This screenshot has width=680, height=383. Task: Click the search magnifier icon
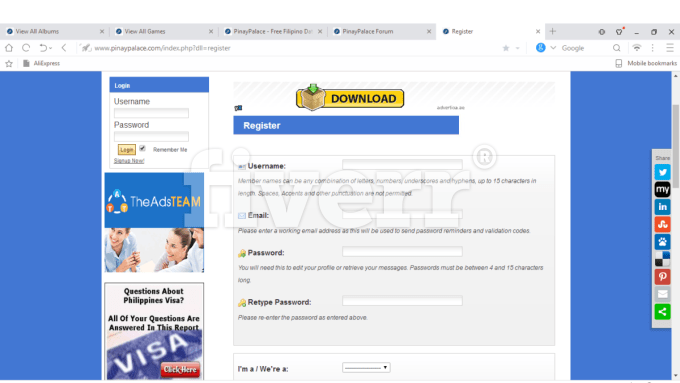pyautogui.click(x=617, y=48)
